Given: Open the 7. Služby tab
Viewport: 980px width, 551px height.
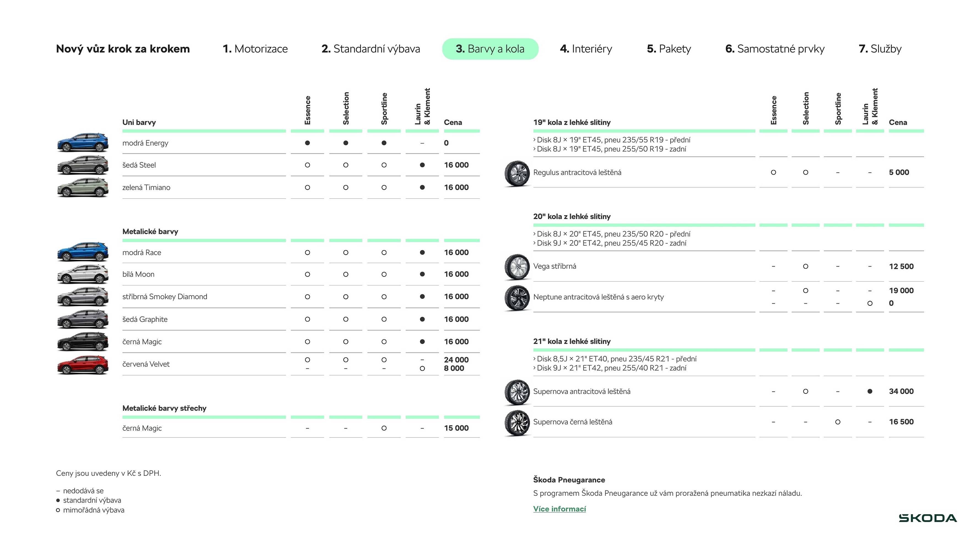Looking at the screenshot, I should coord(880,49).
